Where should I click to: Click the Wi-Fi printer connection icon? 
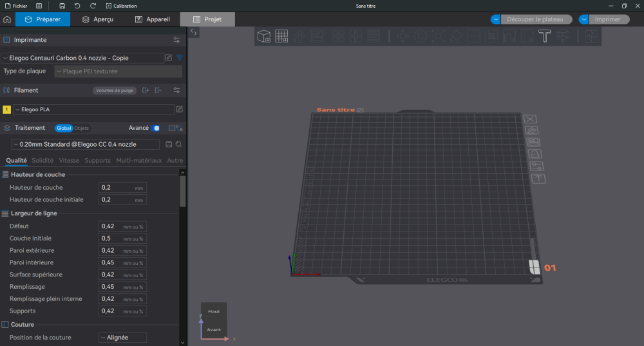(180, 58)
